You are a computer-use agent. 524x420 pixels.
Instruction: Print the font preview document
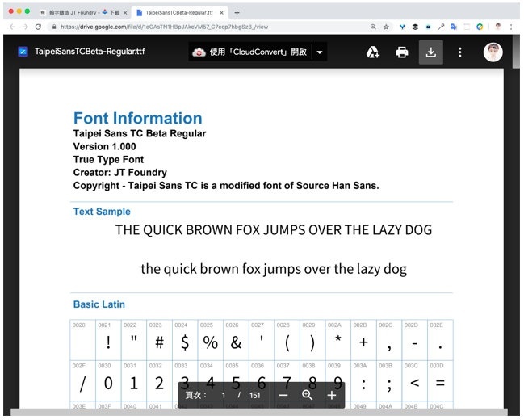click(402, 52)
